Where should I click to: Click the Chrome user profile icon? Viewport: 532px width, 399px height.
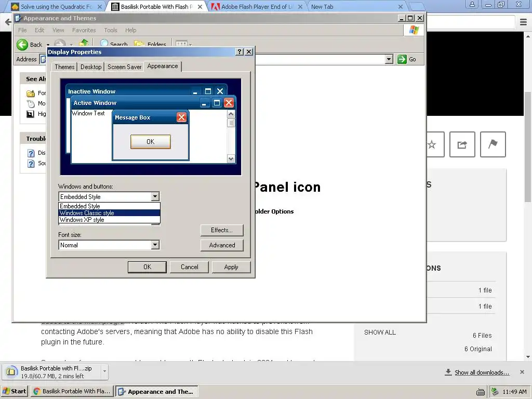coord(472,4)
